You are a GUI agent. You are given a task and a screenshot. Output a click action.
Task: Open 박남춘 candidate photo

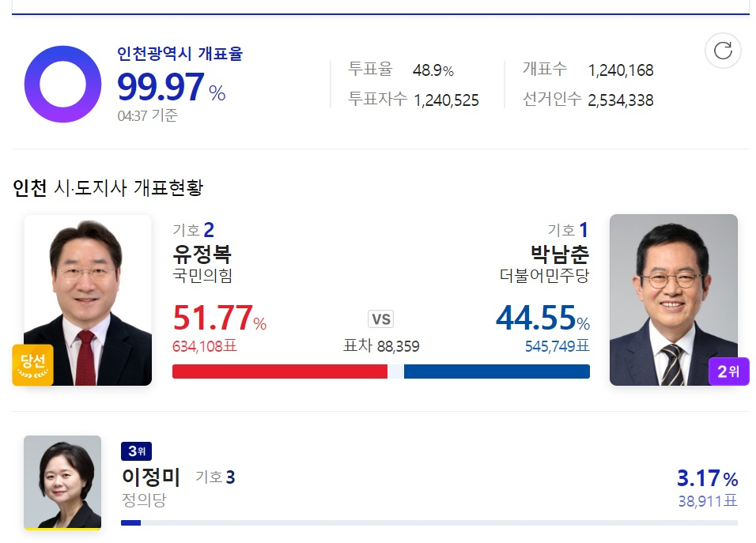[674, 300]
